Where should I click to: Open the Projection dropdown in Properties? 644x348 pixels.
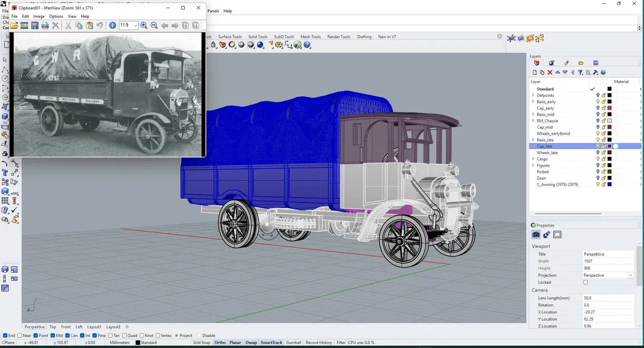tap(630, 275)
